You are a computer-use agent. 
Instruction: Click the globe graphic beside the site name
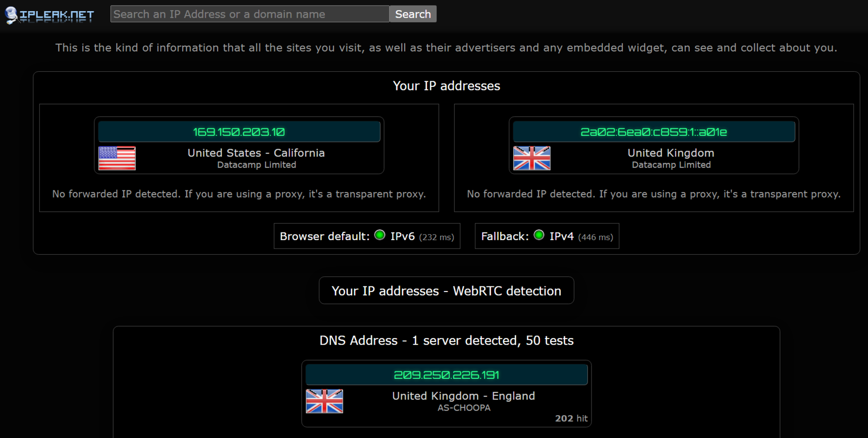(10, 14)
